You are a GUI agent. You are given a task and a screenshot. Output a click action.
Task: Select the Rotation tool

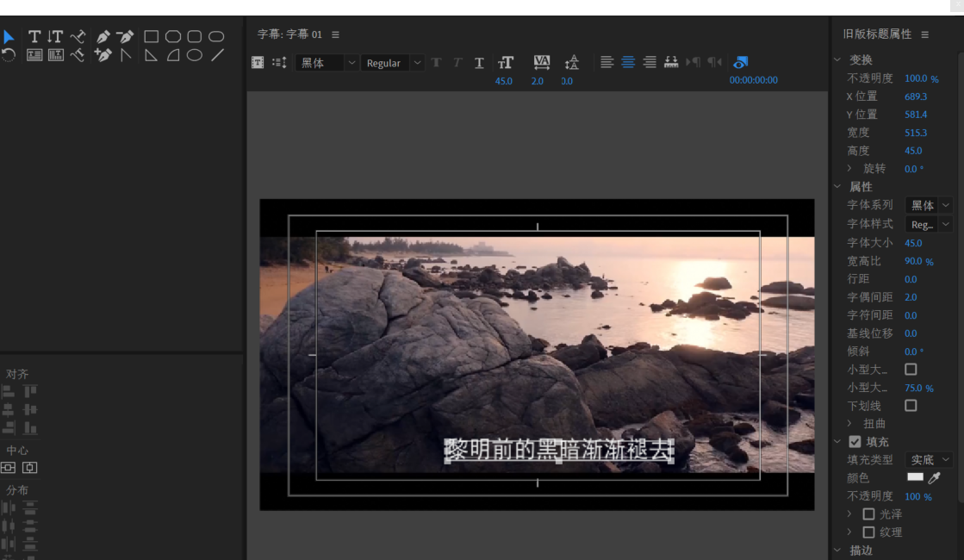coord(9,55)
